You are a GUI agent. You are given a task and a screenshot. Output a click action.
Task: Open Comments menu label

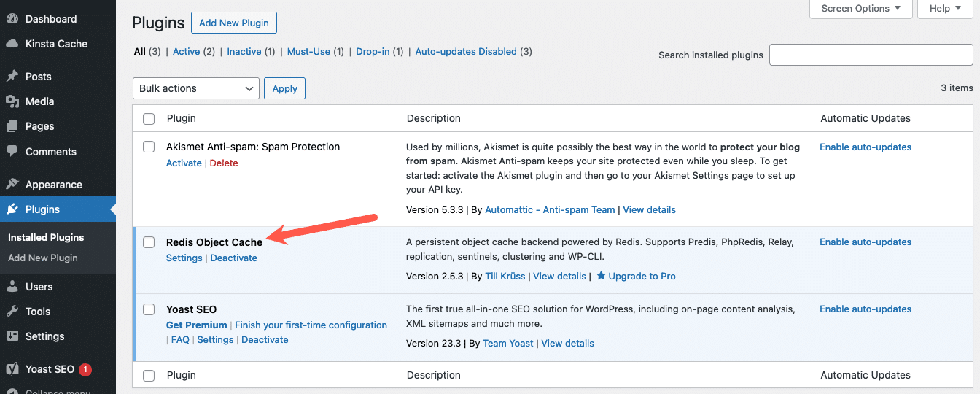51,152
